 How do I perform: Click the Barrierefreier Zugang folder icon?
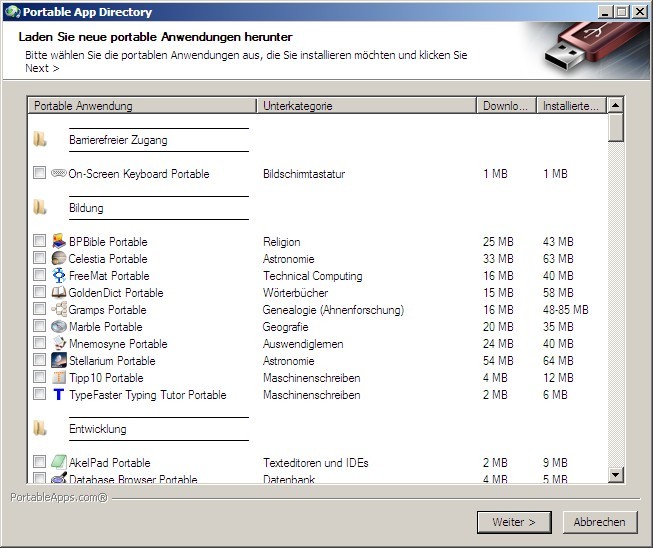[40, 139]
